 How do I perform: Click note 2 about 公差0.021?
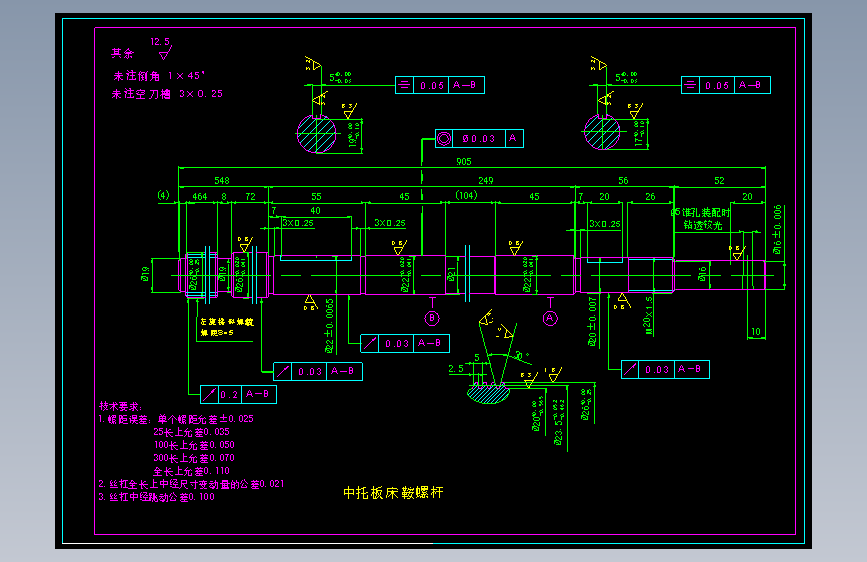tap(191, 484)
